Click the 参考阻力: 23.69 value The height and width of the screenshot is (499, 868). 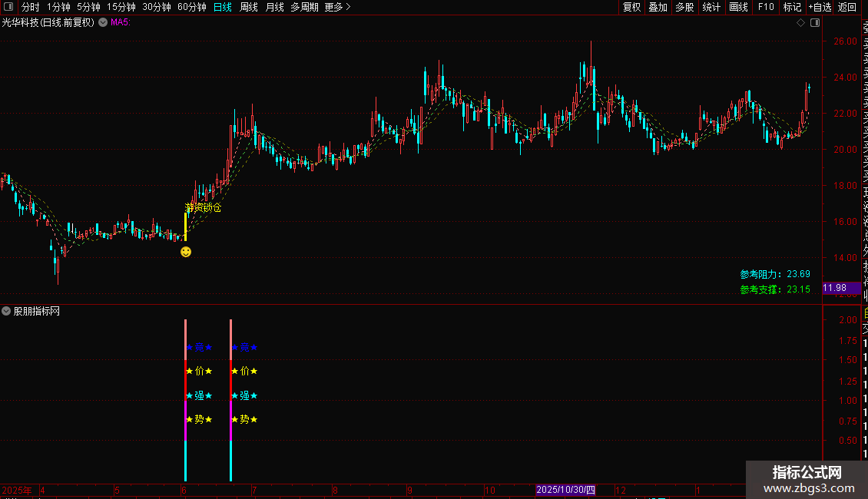click(x=775, y=274)
